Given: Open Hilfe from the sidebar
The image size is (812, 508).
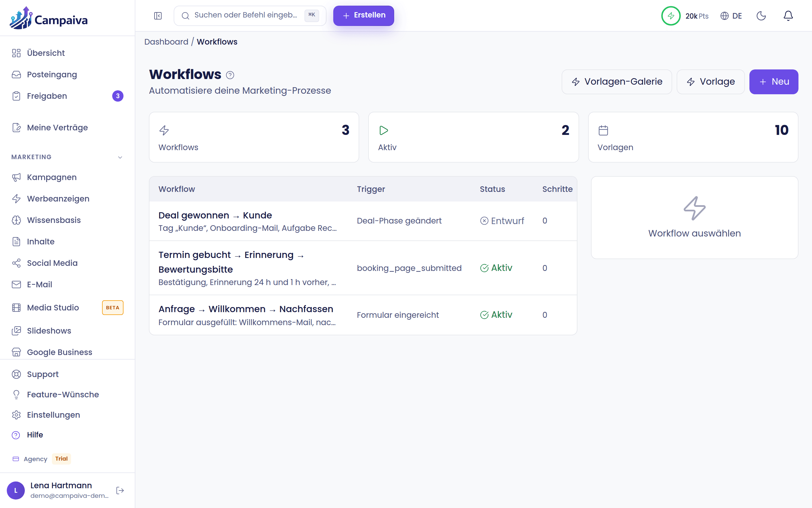Looking at the screenshot, I should (x=67, y=435).
